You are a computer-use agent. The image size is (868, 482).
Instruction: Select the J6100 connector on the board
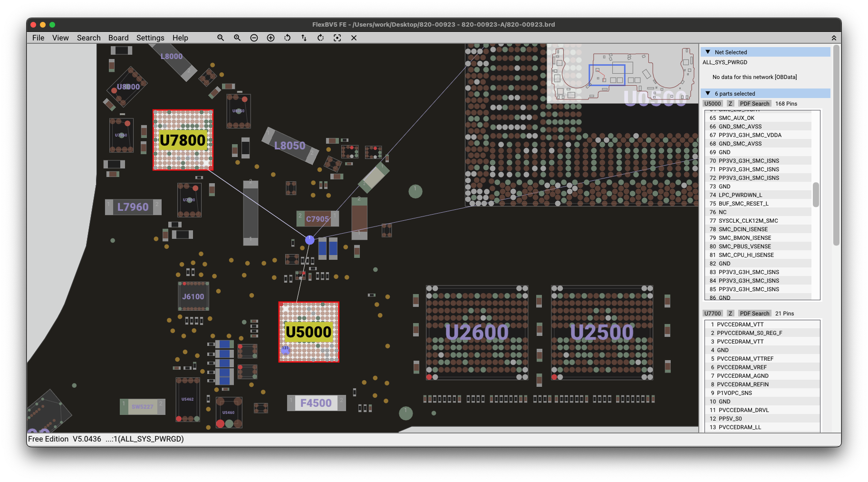[193, 296]
